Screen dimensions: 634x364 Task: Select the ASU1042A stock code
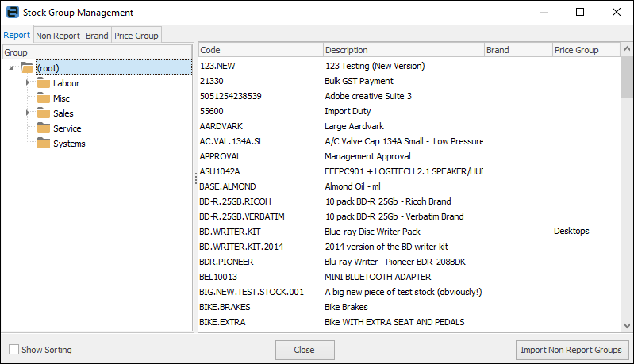[220, 171]
